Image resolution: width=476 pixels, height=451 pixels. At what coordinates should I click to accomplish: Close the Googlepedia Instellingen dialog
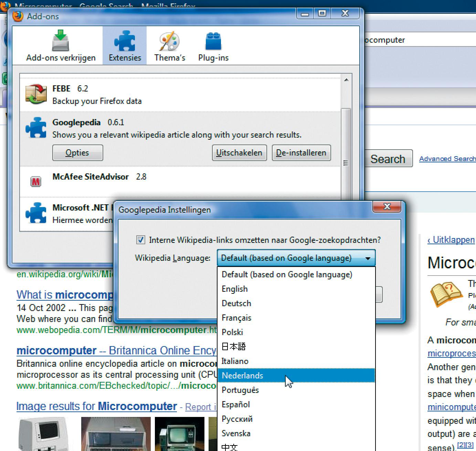[x=387, y=206]
